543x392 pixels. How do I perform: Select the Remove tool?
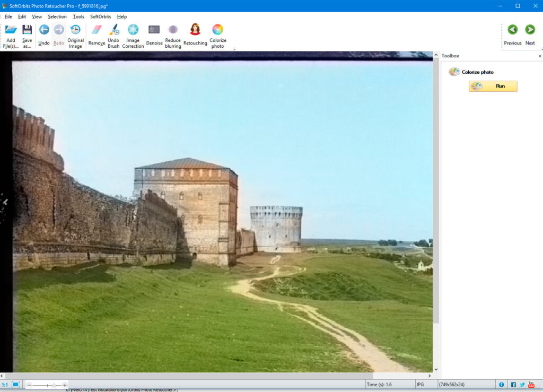[96, 33]
